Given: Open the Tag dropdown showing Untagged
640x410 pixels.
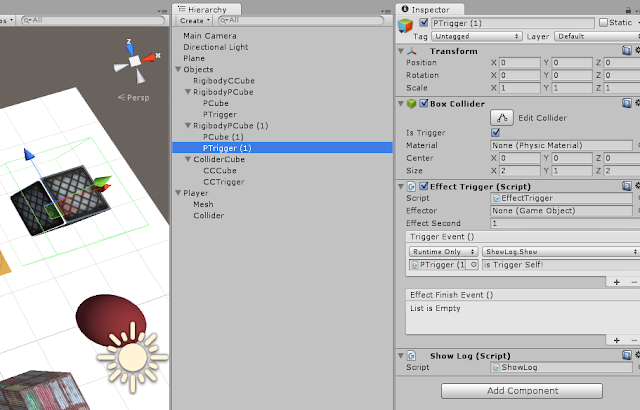Looking at the screenshot, I should coord(477,36).
